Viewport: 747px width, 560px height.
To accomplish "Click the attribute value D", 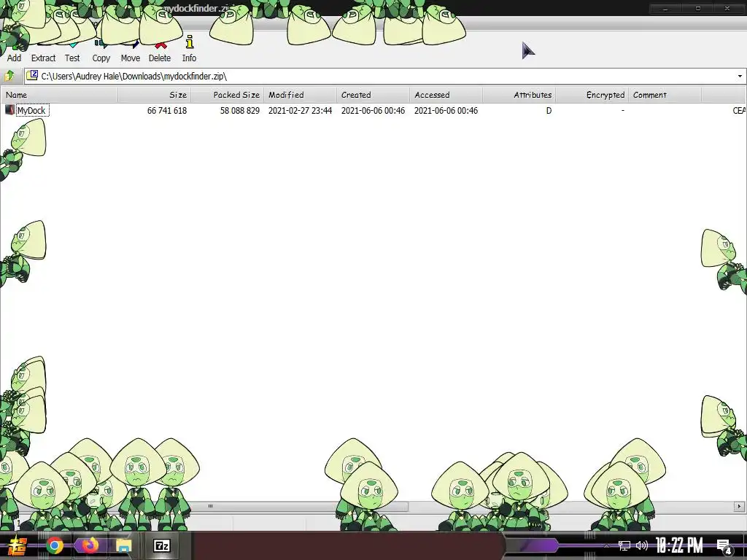I will [x=549, y=111].
